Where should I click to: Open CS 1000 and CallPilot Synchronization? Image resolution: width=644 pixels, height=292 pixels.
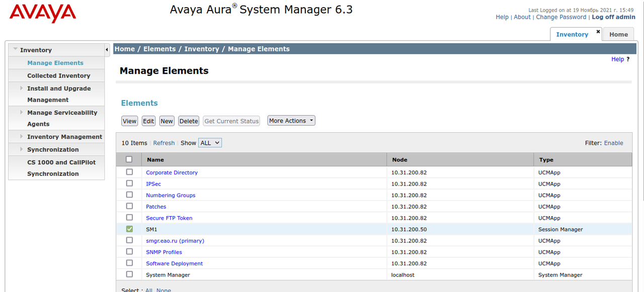point(61,168)
